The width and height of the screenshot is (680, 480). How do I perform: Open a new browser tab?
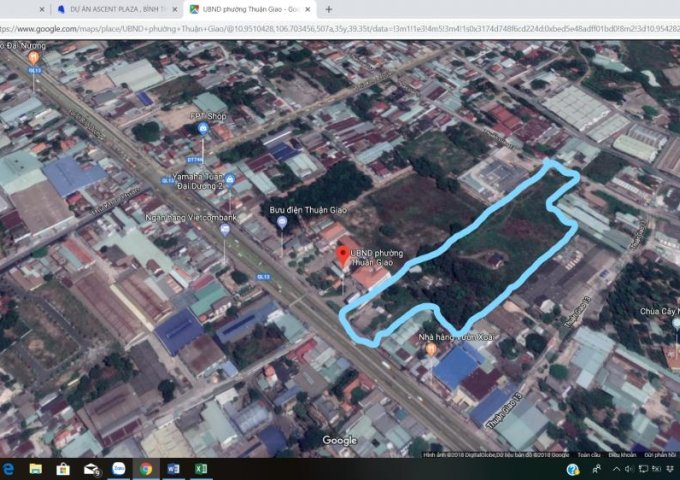click(328, 9)
